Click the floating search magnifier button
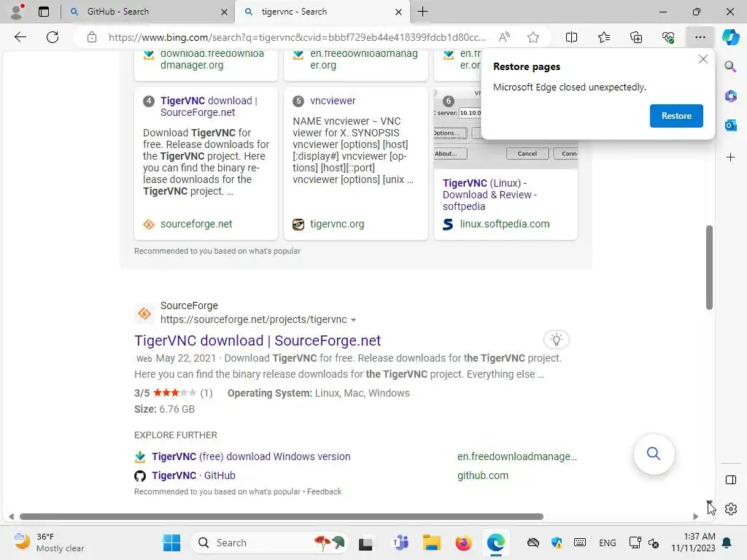 tap(654, 454)
